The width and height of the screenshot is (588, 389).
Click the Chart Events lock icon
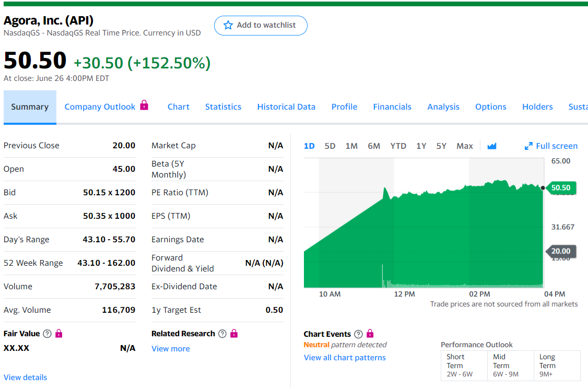(x=370, y=333)
